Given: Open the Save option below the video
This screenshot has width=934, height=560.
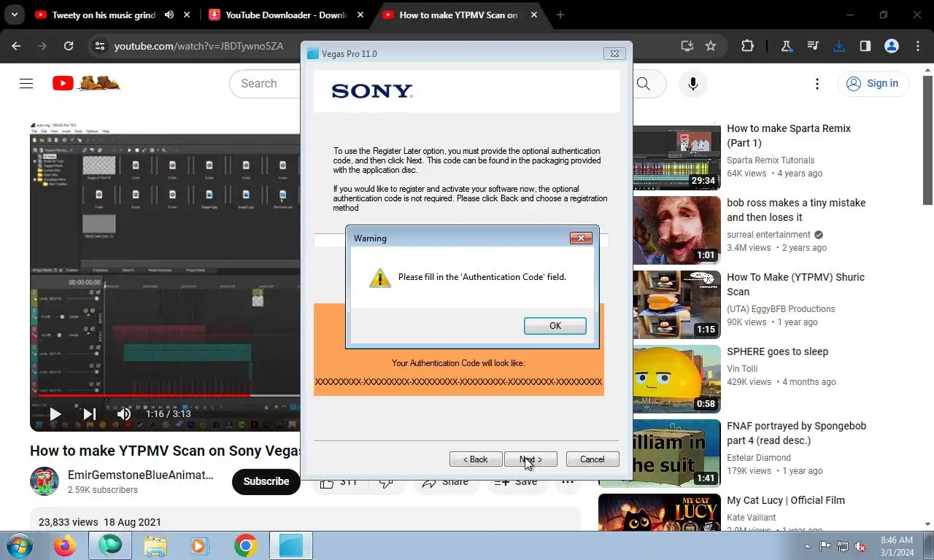Looking at the screenshot, I should pos(516,481).
